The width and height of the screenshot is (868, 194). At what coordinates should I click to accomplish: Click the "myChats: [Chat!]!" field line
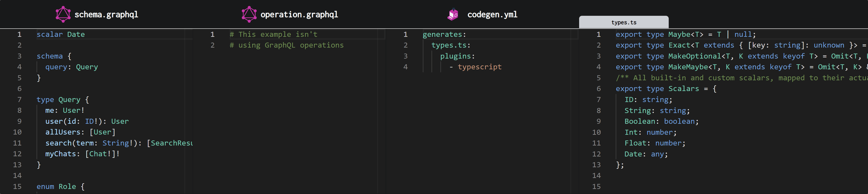click(x=82, y=154)
